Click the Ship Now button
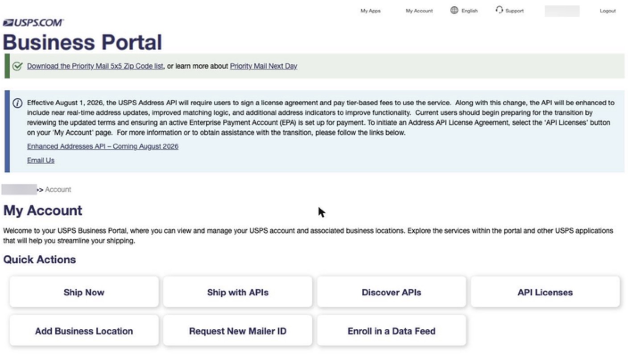Viewport: 628px width, 364px height. (84, 292)
